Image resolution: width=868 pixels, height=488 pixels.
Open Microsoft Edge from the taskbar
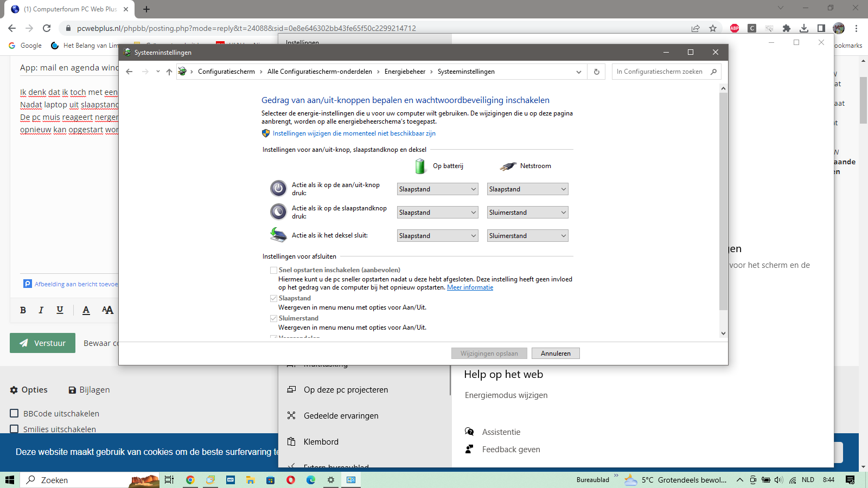[x=311, y=480]
